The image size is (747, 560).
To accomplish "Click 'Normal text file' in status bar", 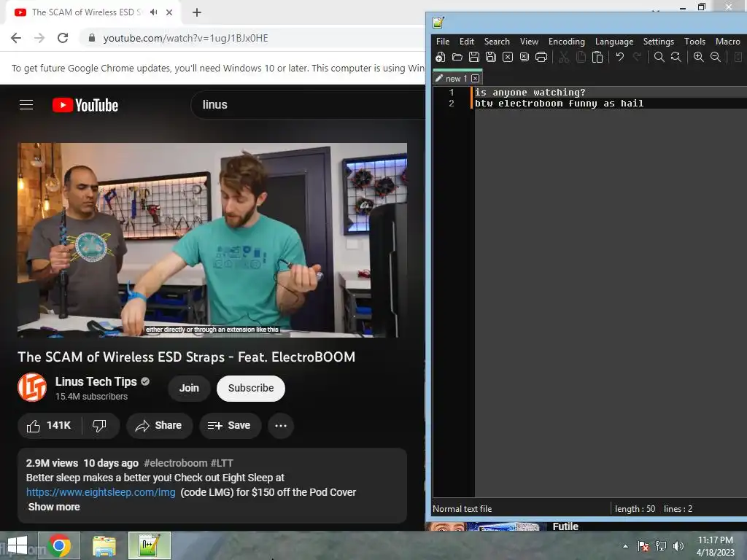I will (x=462, y=508).
